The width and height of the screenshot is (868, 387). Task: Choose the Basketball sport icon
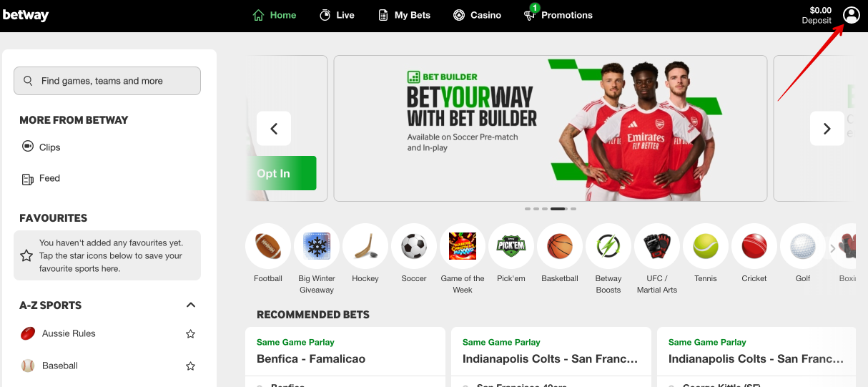(x=560, y=247)
